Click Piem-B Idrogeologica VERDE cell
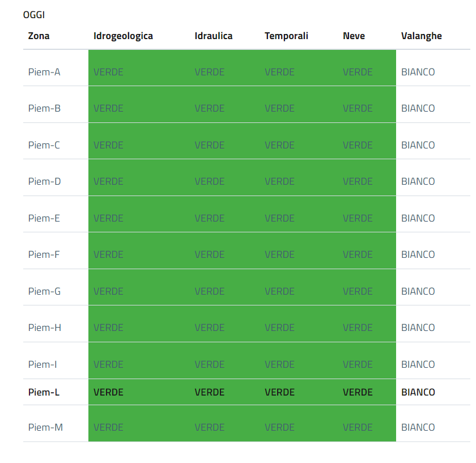This screenshot has height=463, width=476. [x=108, y=108]
